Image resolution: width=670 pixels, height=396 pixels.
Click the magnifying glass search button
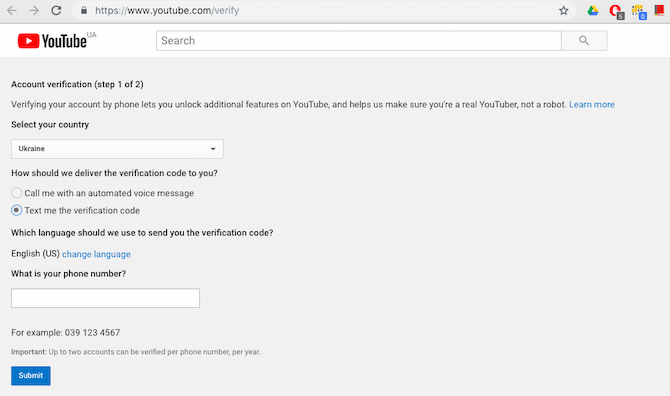point(584,41)
